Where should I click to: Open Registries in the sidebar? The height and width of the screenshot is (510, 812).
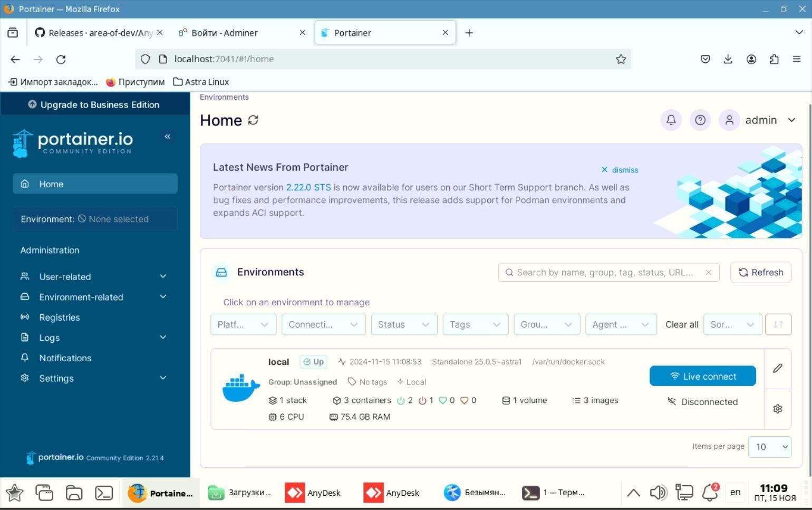point(60,317)
